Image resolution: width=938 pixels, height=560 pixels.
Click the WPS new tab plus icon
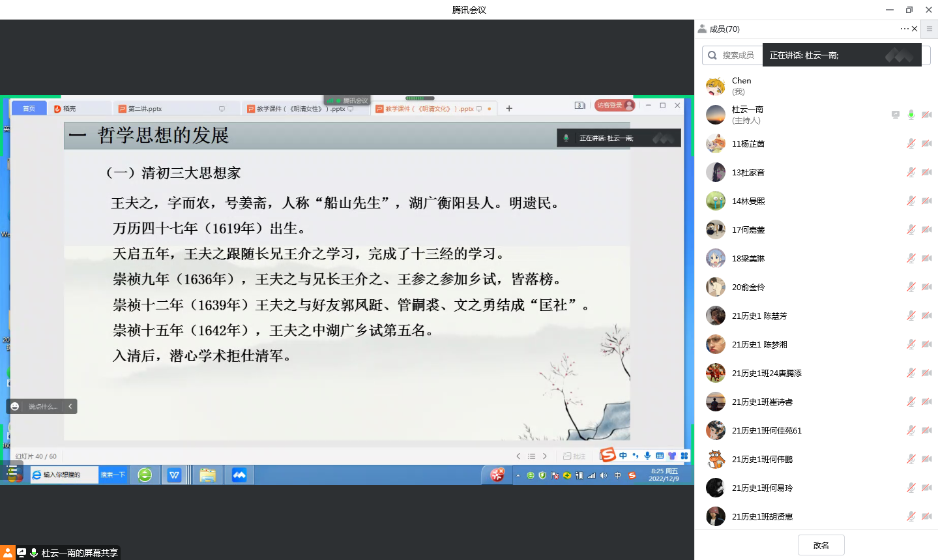click(x=509, y=108)
